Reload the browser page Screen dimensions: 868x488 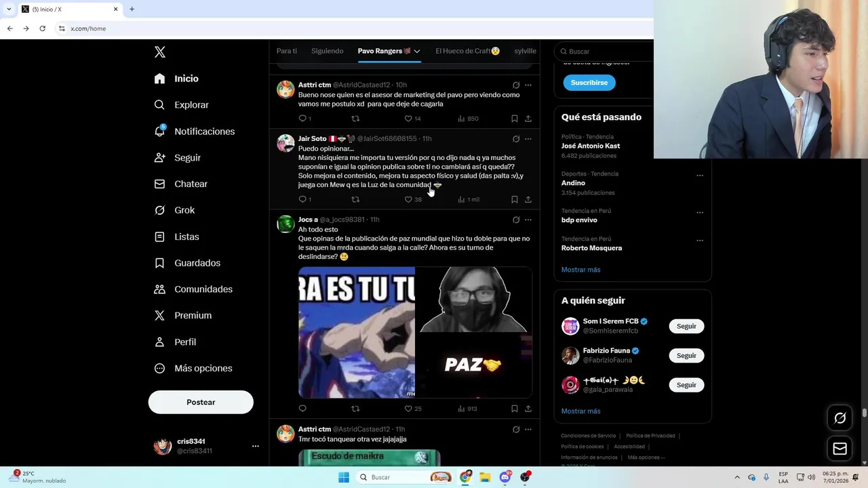pyautogui.click(x=42, y=28)
